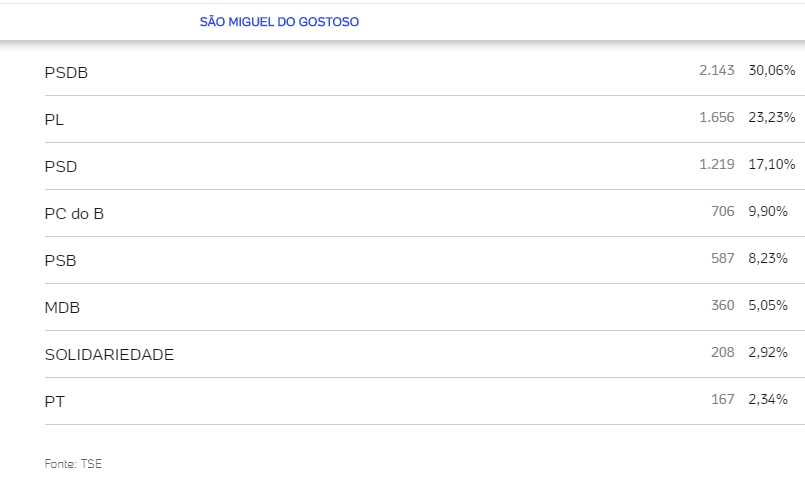Click the 8,23% percentage for PSB
This screenshot has width=805, height=483.
pyautogui.click(x=768, y=258)
